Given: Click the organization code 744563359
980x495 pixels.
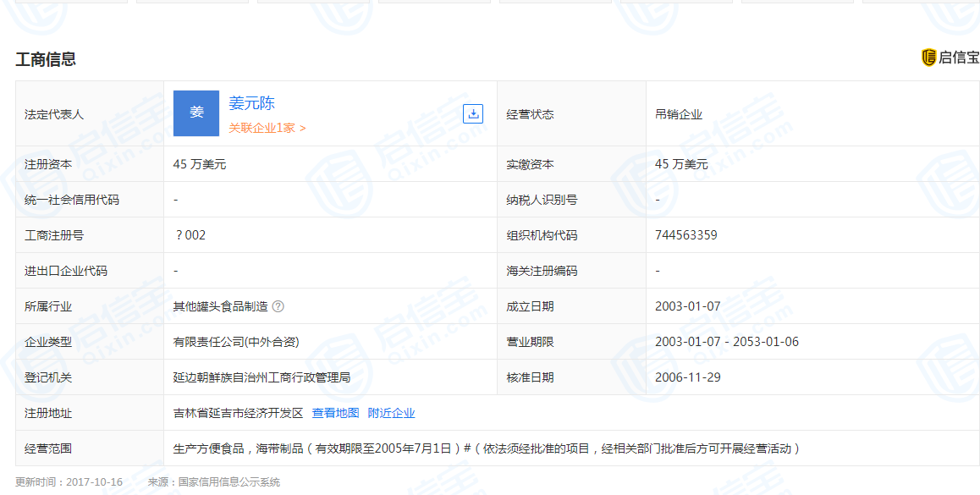Looking at the screenshot, I should click(686, 234).
